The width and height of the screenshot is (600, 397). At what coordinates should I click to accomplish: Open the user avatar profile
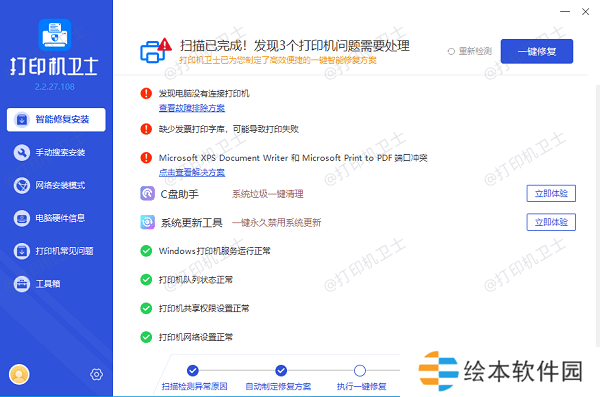pyautogui.click(x=19, y=374)
